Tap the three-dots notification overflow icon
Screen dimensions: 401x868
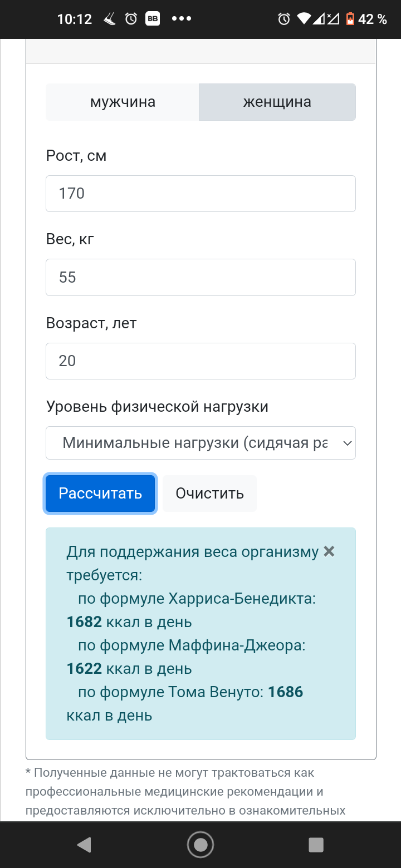click(x=182, y=19)
